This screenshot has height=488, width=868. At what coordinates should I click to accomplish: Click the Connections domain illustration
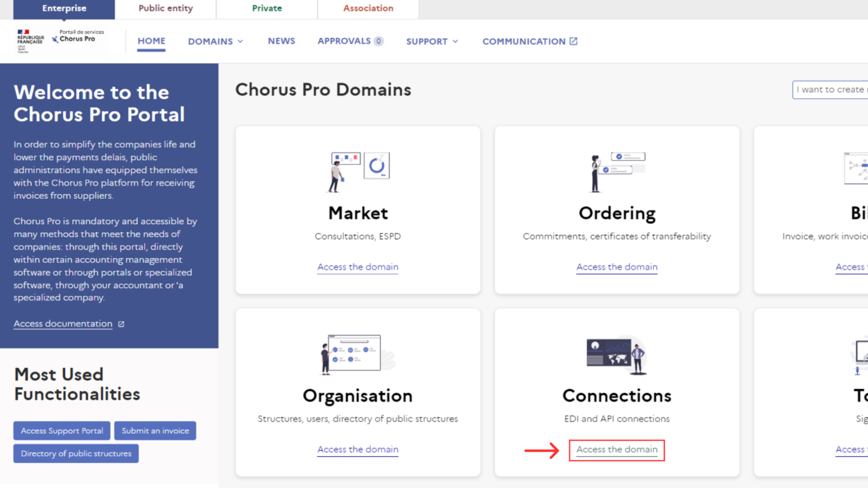pos(617,355)
